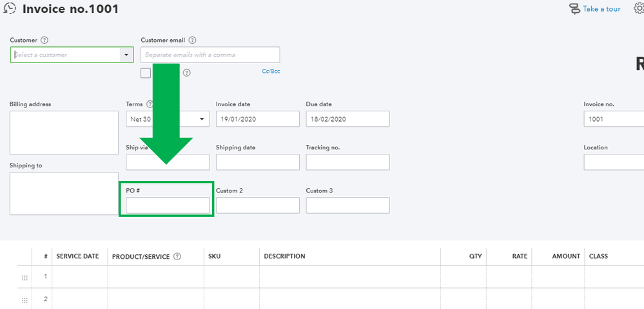Image resolution: width=644 pixels, height=309 pixels.
Task: Grab the row 1 drag handle icon
Action: point(25,277)
